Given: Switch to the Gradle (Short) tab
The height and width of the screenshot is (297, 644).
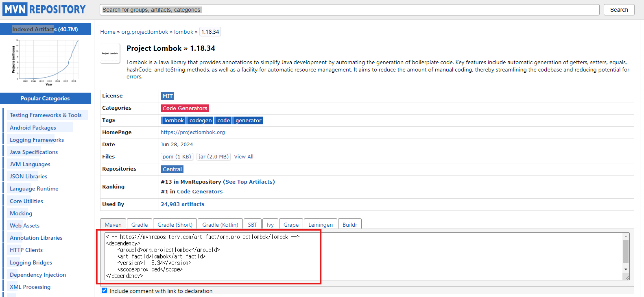Looking at the screenshot, I should coord(175,224).
